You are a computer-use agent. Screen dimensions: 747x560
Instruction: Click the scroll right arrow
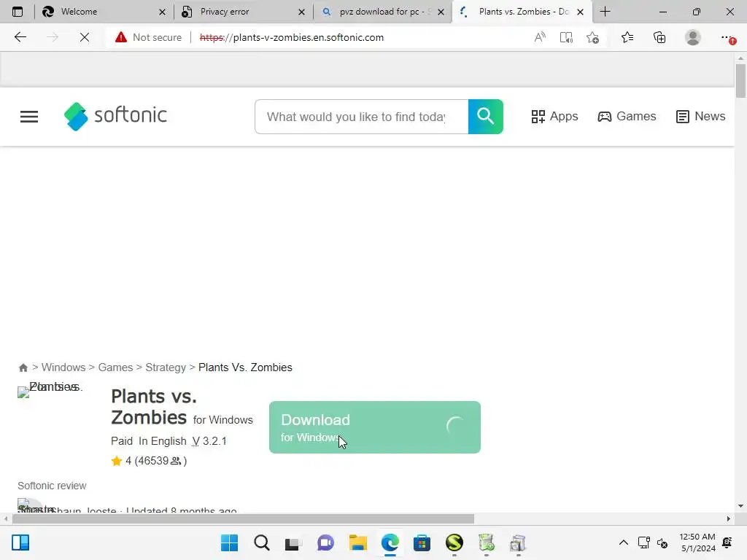pos(729,518)
